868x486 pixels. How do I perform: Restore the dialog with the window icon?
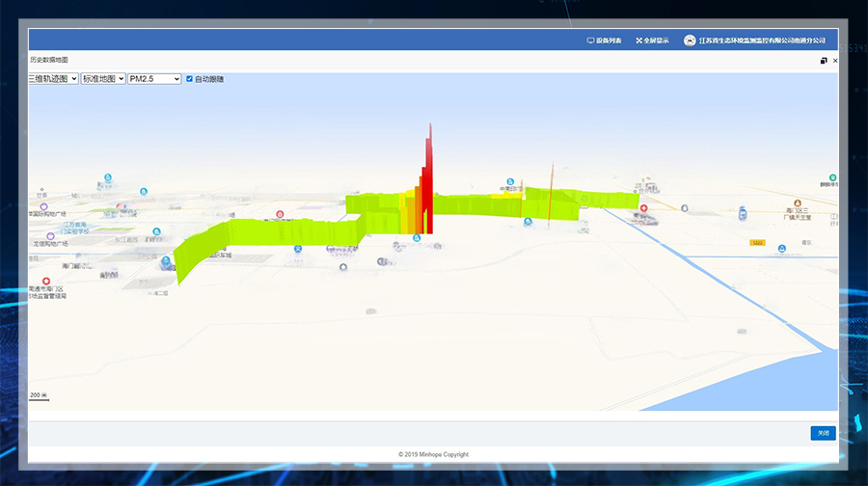tap(824, 61)
